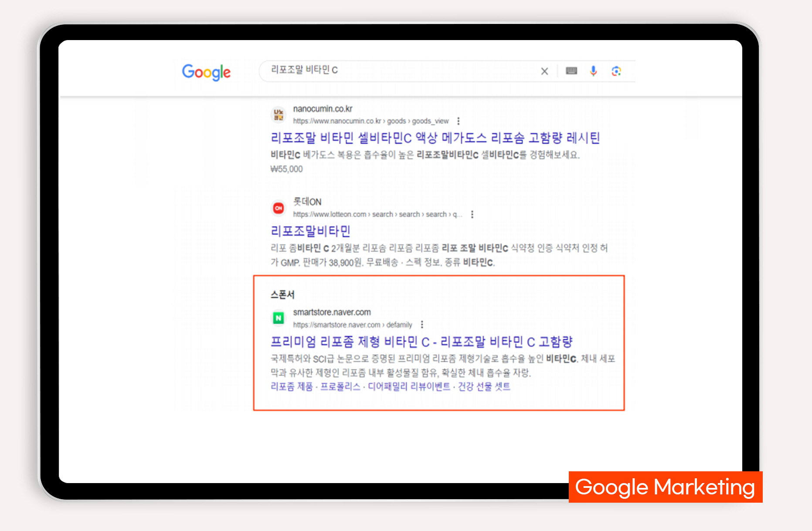Click smartstore.naver.com site name
The width and height of the screenshot is (812, 531).
[x=332, y=312]
